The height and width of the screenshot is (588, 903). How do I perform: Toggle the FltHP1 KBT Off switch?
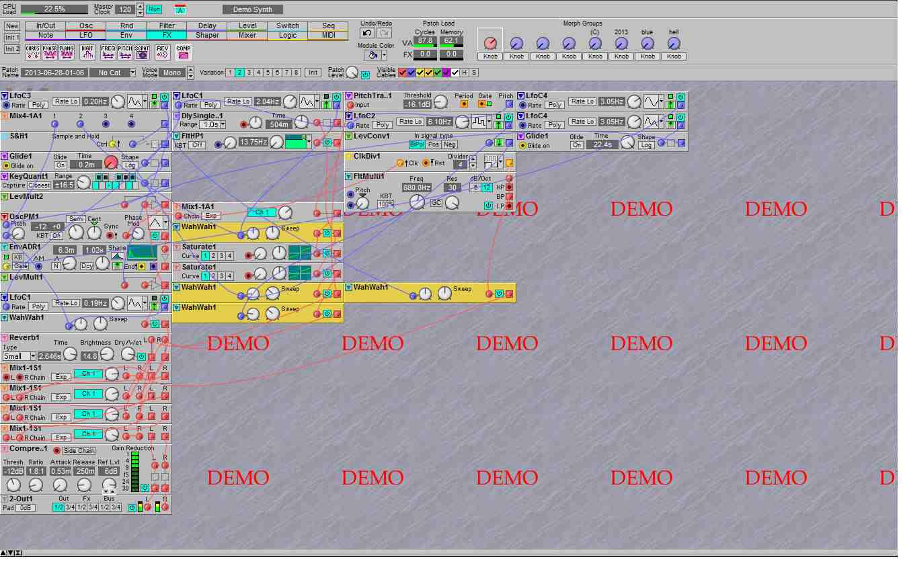point(197,145)
